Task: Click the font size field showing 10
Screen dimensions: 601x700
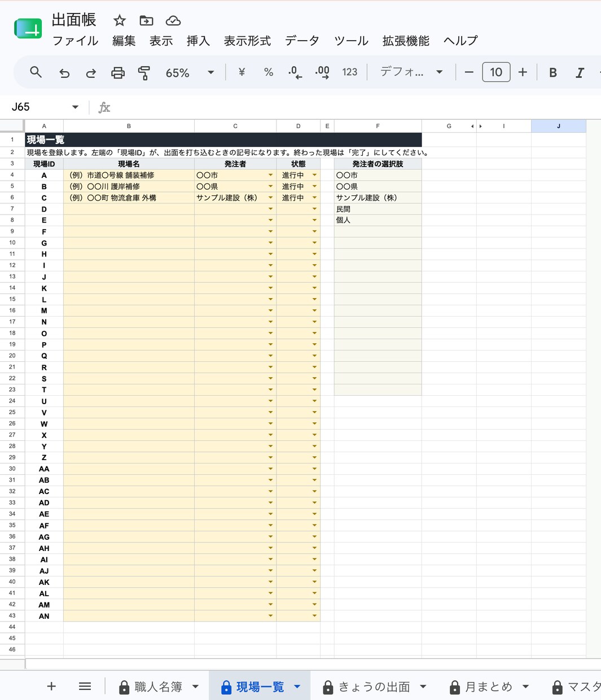Action: pos(496,72)
